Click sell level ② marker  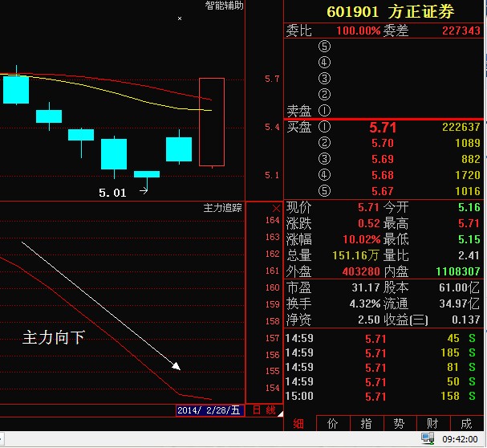pyautogui.click(x=325, y=94)
